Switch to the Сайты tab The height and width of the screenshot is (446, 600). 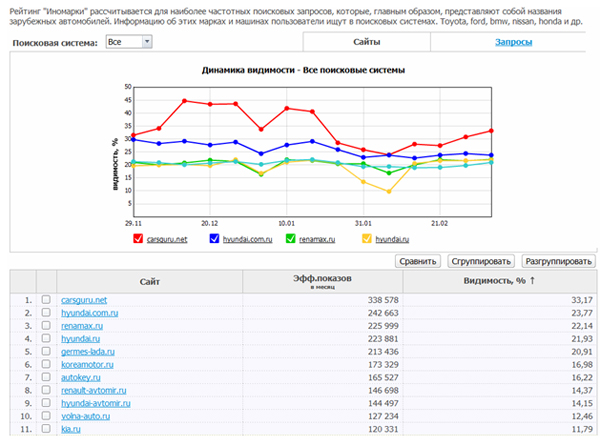click(367, 42)
